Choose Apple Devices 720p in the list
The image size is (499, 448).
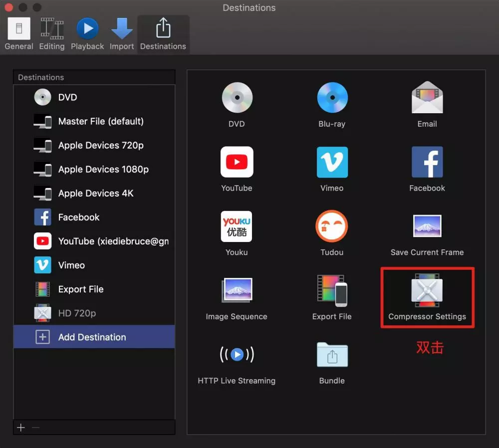94,145
